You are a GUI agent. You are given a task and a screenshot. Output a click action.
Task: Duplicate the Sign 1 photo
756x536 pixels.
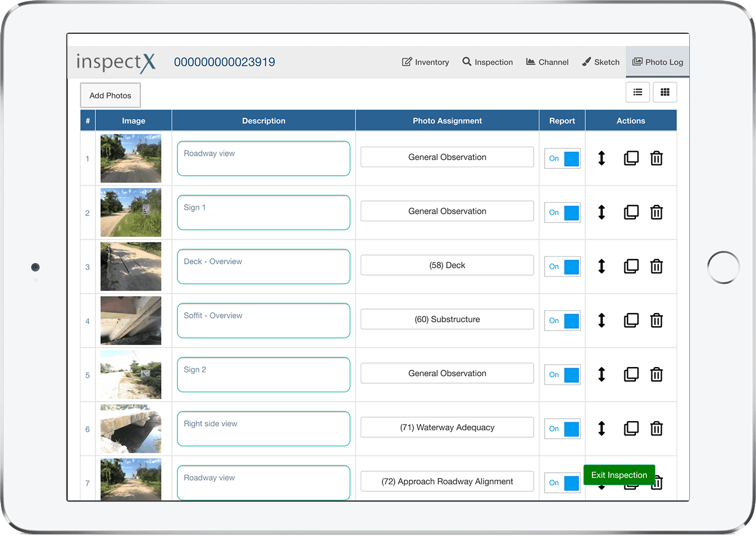click(x=631, y=212)
